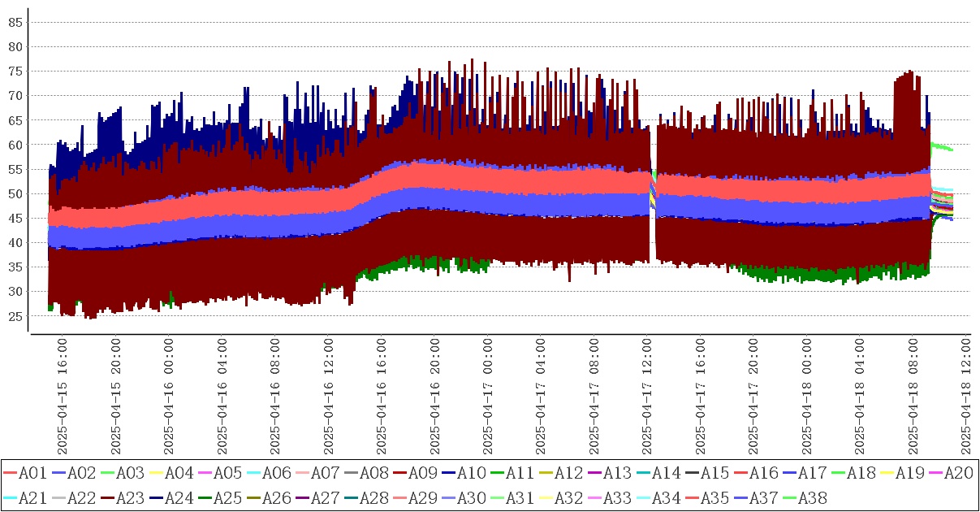Toggle the A10 series legend item
This screenshot has width=980, height=512.
point(471,472)
